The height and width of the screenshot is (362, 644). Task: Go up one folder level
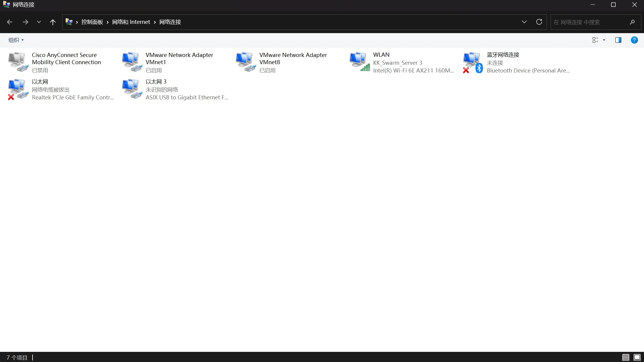click(53, 22)
